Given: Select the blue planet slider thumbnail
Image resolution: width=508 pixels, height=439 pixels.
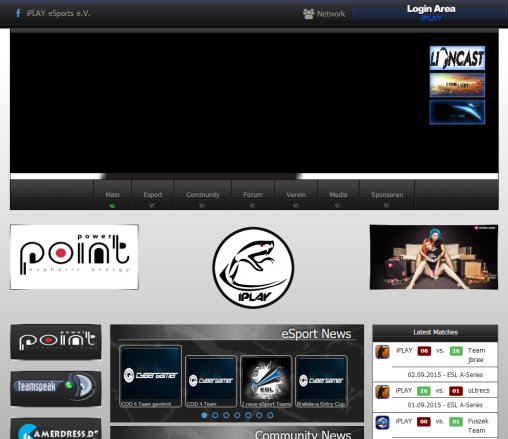Looking at the screenshot, I should click(x=457, y=112).
